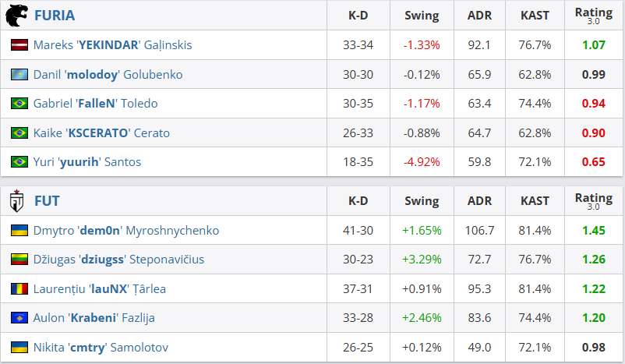Screen dimensions: 625x364
Task: Open the FUT team name link
Action: [x=47, y=201]
